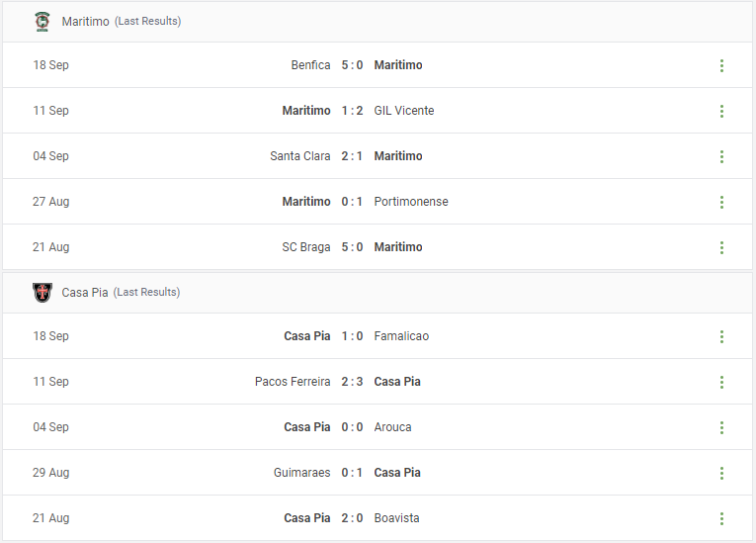This screenshot has height=543, width=756.
Task: Click the Pacos Ferreira 2:3 score
Action: point(352,382)
